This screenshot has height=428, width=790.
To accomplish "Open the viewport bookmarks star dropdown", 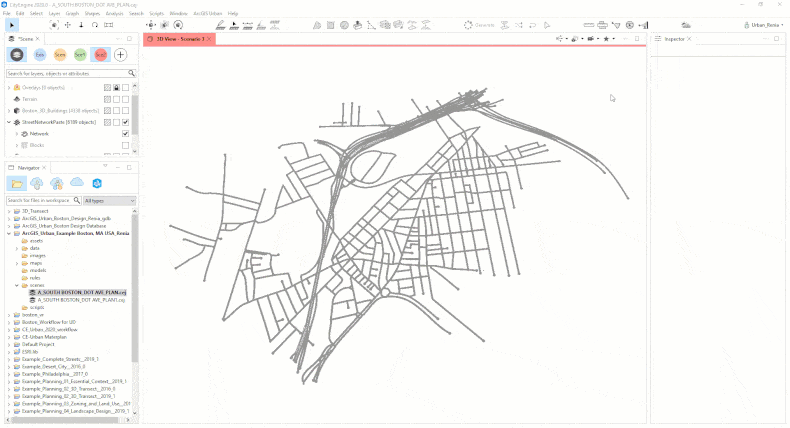I will coord(608,39).
